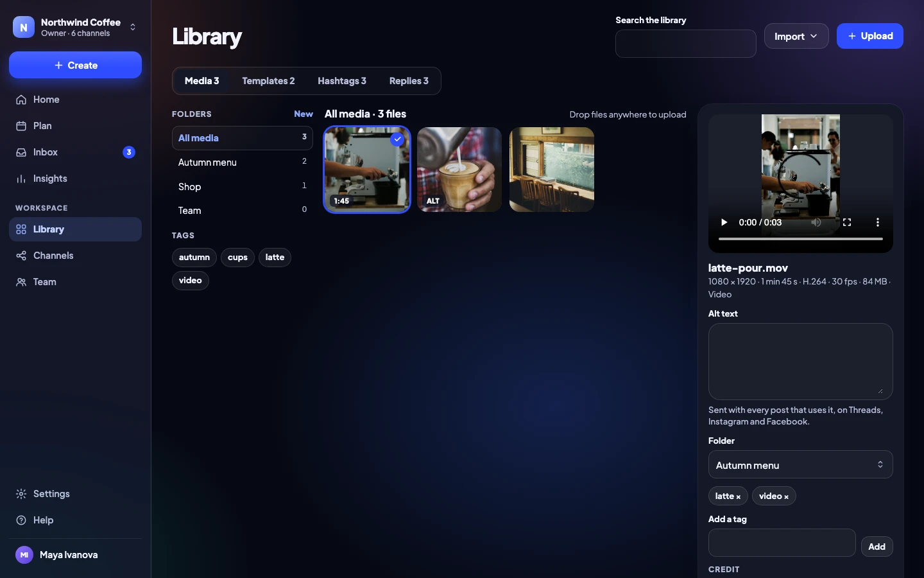The height and width of the screenshot is (578, 924).
Task: Play the latte-pour video preview
Action: click(724, 222)
